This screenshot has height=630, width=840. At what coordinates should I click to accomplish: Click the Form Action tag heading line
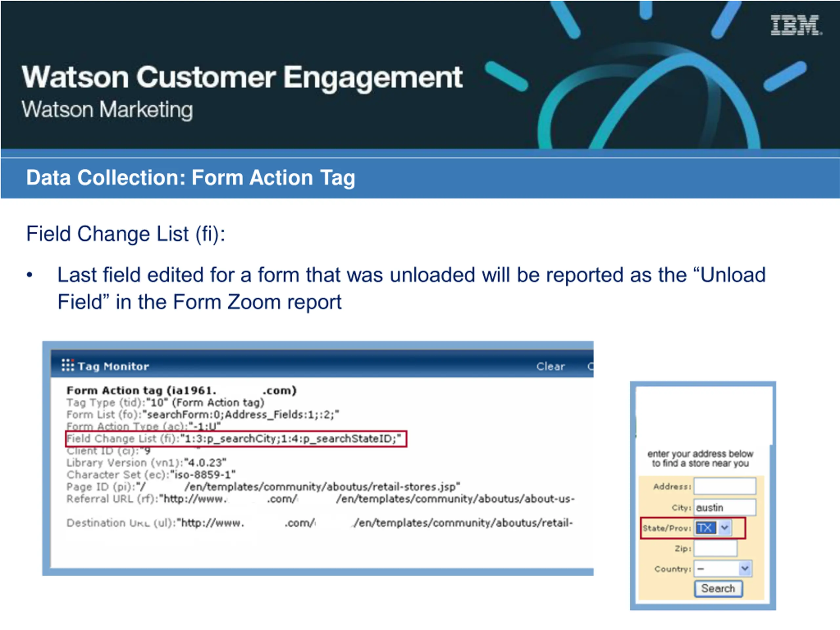[x=181, y=390]
